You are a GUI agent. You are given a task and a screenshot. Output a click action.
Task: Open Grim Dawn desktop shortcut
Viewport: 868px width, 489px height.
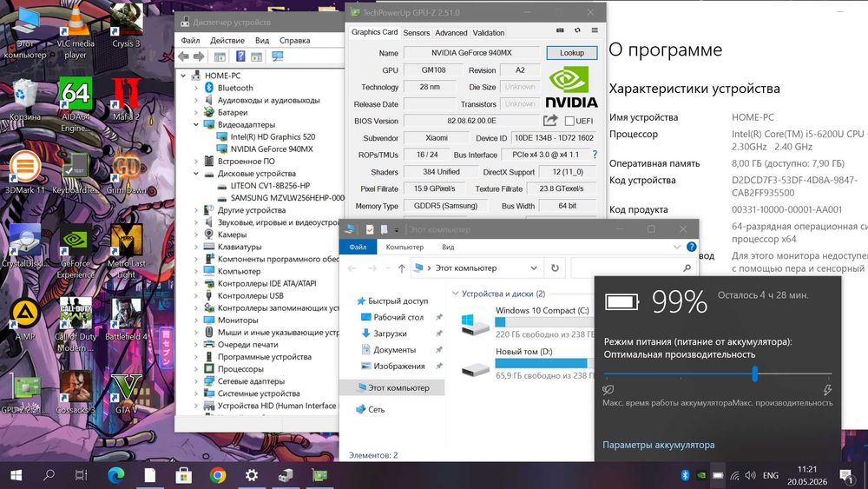pos(126,173)
